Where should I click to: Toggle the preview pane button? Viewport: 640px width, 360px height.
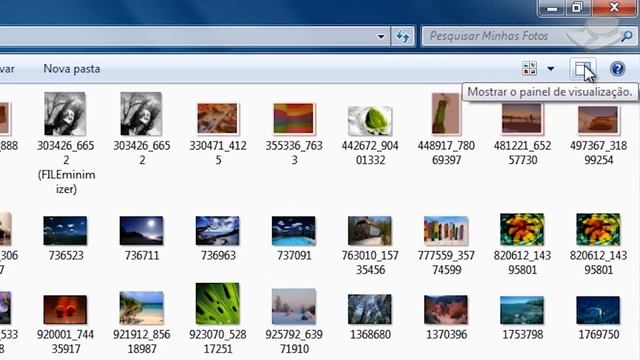tap(582, 69)
